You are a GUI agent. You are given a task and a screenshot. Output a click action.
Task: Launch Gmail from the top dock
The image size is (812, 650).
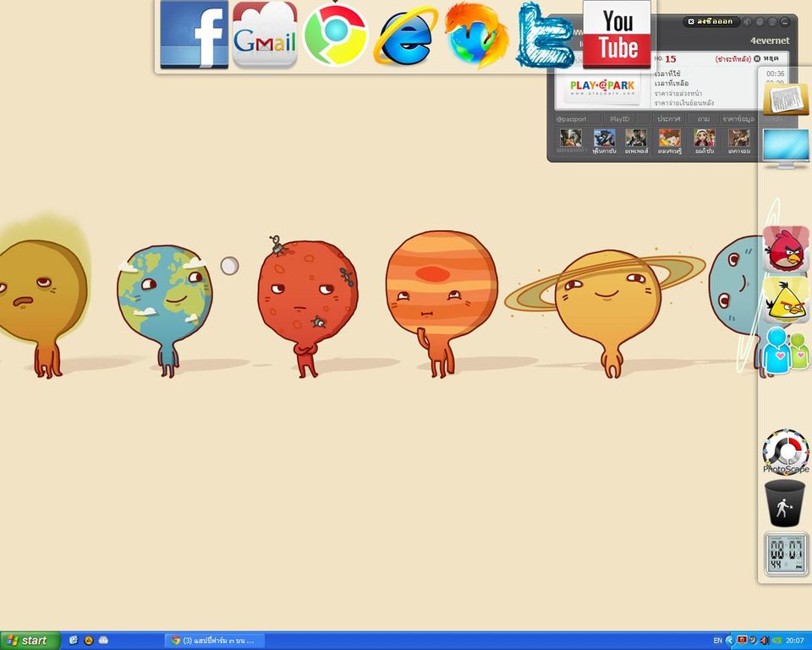pos(265,34)
